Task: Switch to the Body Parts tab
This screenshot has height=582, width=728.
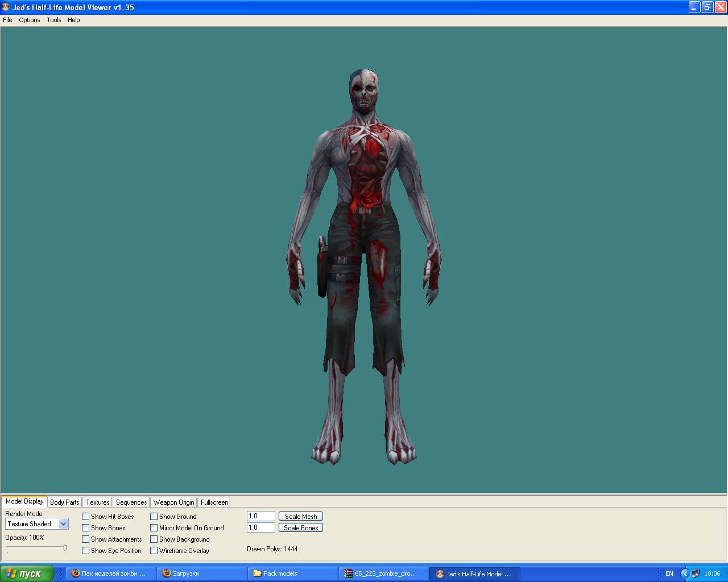Action: pyautogui.click(x=65, y=502)
